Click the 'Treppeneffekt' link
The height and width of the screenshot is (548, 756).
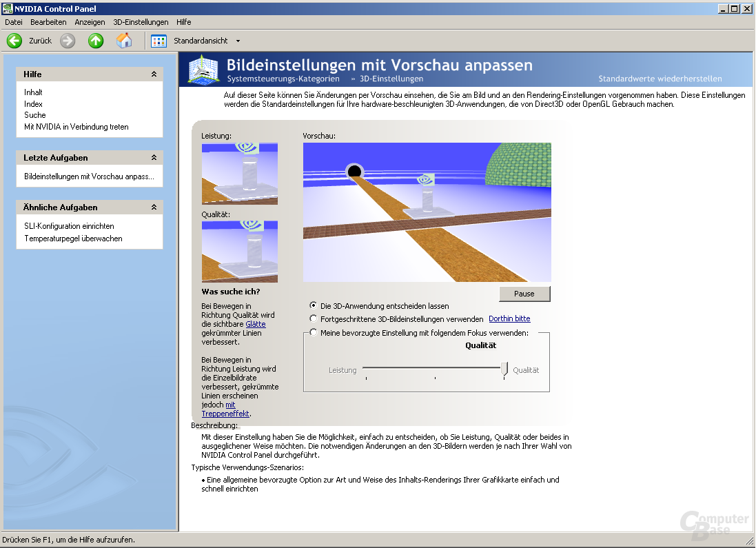tap(225, 414)
